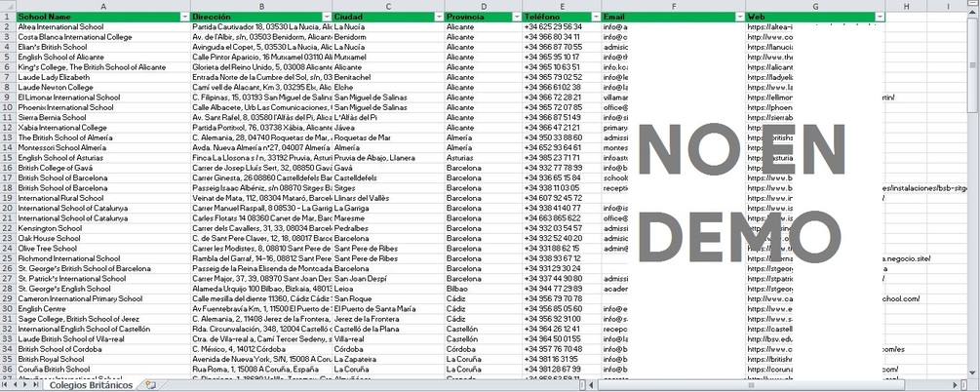Select the Kensington School cell
The height and width of the screenshot is (392, 980).
coord(103,228)
